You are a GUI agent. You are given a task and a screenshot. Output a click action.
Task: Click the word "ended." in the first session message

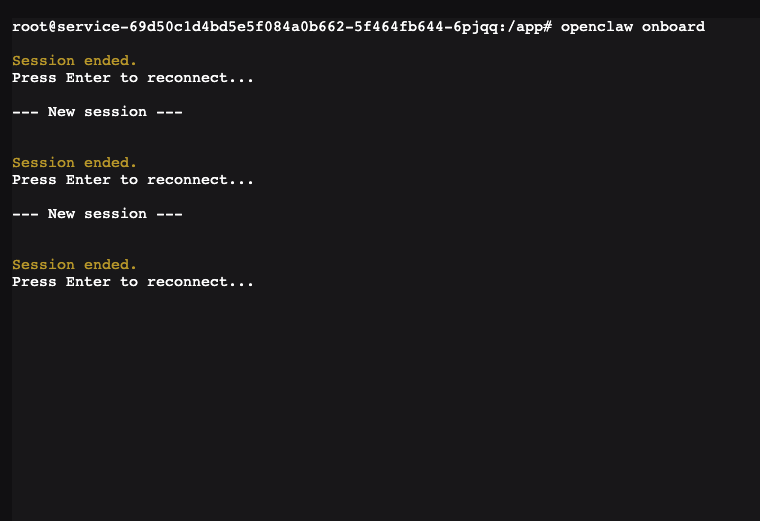pyautogui.click(x=110, y=61)
